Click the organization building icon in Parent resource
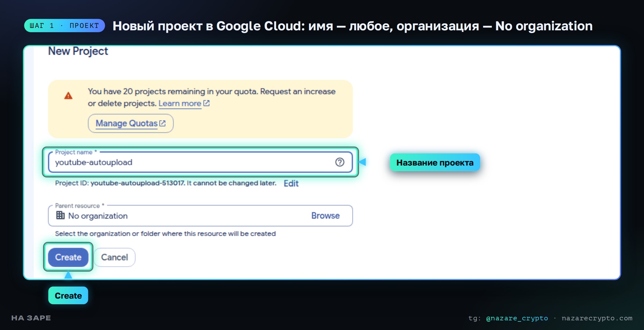Image resolution: width=644 pixels, height=330 pixels. point(60,215)
